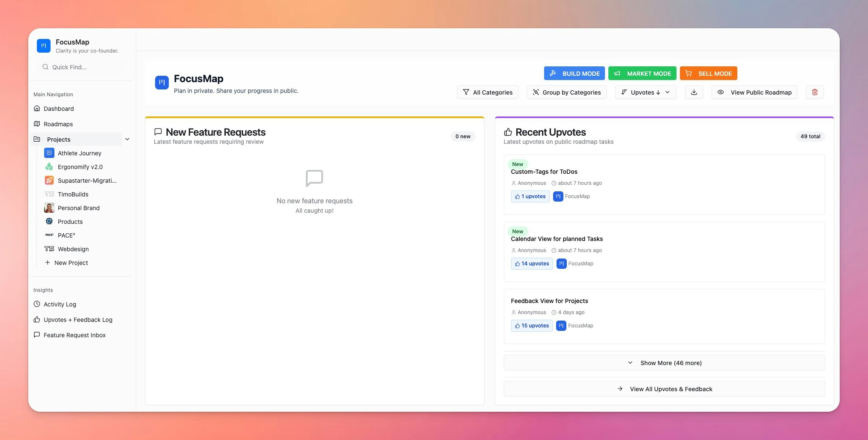Click the FocusMap logo in sidebar header
This screenshot has height=440, width=868.
tap(44, 45)
